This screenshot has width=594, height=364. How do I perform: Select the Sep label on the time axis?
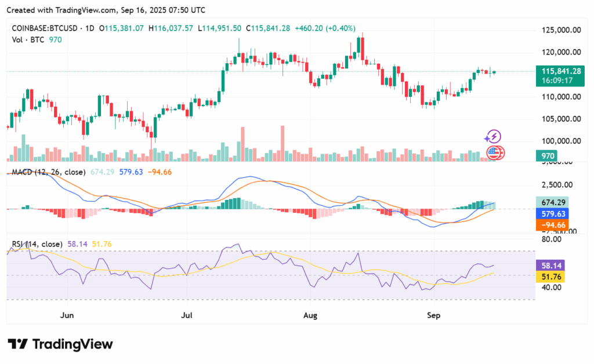433,315
